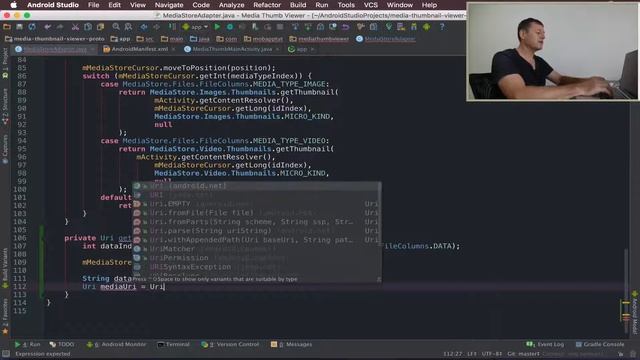Click the MediaStoreAdapter class breadcrumb

[386, 39]
